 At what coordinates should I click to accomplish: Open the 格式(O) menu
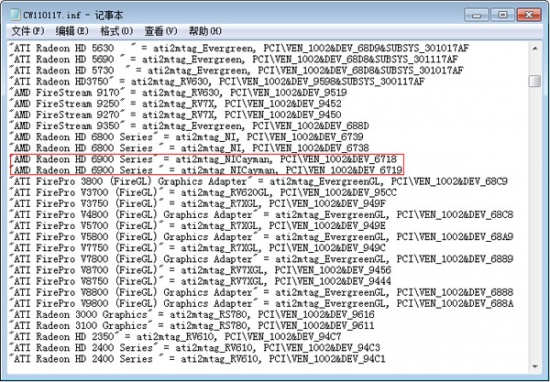pos(116,31)
